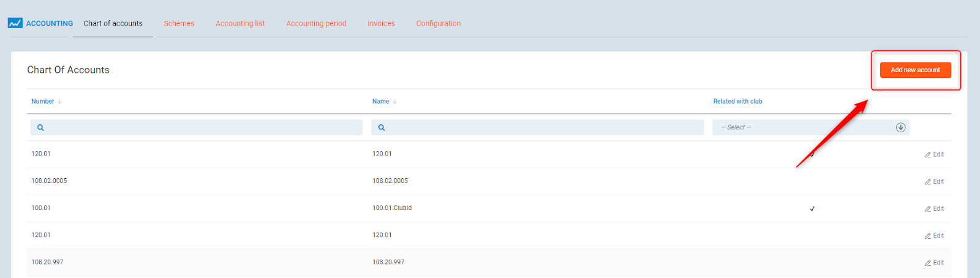Open the Configuration tab
The height and width of the screenshot is (278, 980).
(439, 23)
